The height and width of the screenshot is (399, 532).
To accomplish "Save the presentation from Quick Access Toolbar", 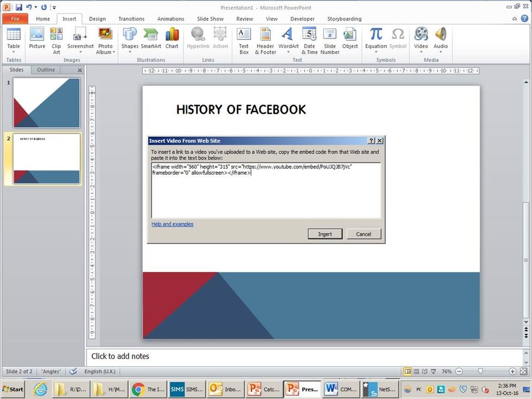I will 19,7.
